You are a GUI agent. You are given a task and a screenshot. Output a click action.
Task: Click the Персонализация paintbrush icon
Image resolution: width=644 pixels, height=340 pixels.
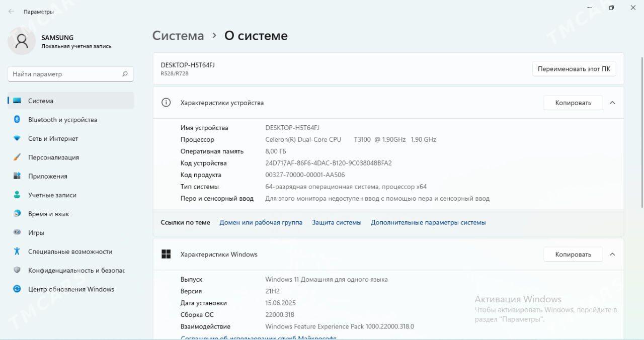17,157
